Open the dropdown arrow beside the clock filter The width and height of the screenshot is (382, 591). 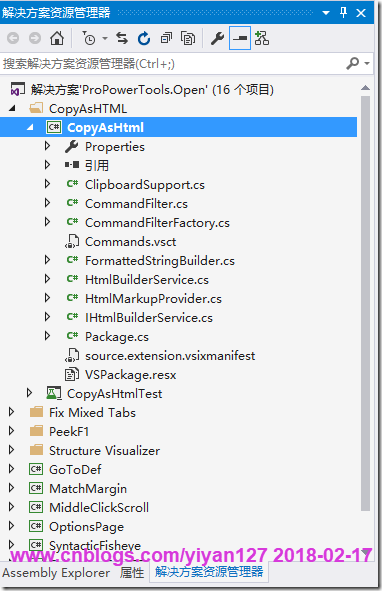click(105, 38)
